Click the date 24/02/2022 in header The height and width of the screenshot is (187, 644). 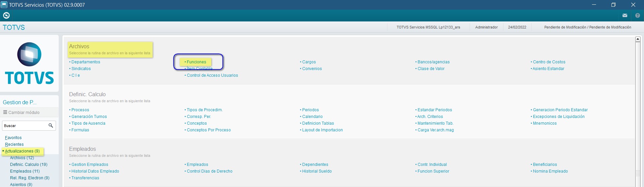(517, 27)
